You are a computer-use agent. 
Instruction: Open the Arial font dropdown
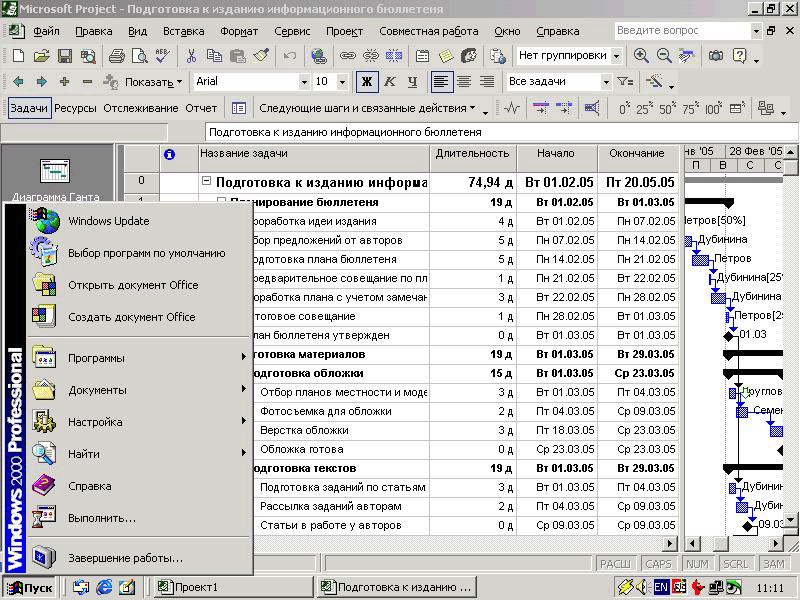304,82
